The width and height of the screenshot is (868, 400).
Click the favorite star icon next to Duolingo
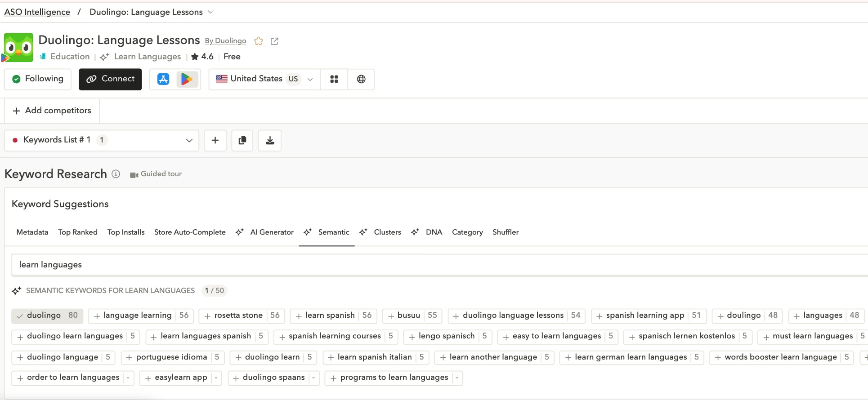pos(259,41)
